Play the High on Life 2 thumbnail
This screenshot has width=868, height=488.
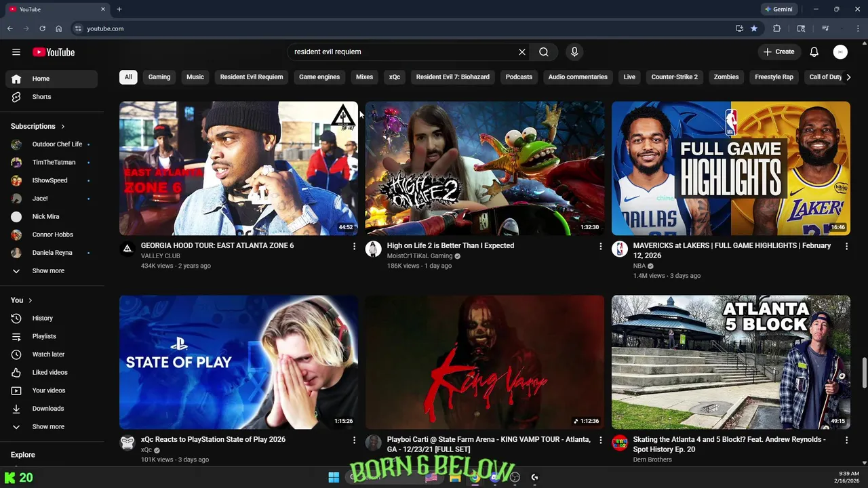[485, 168]
